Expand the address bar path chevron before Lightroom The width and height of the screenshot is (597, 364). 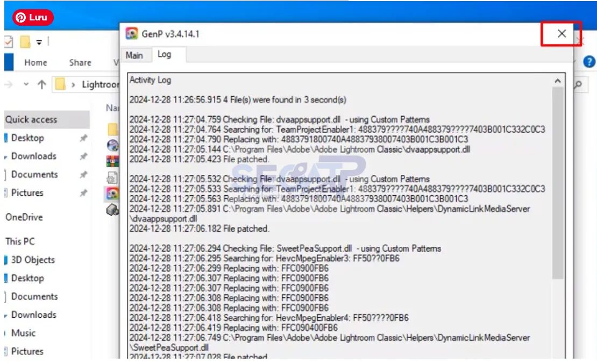(x=73, y=84)
